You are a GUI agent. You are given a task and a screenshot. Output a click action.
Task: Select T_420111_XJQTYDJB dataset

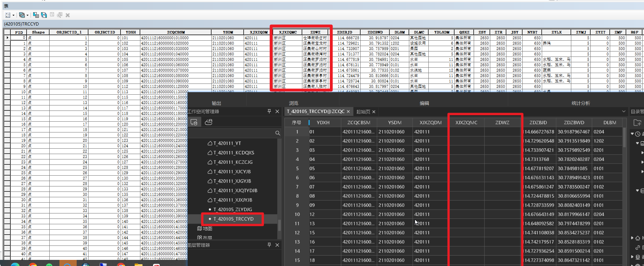coord(235,190)
